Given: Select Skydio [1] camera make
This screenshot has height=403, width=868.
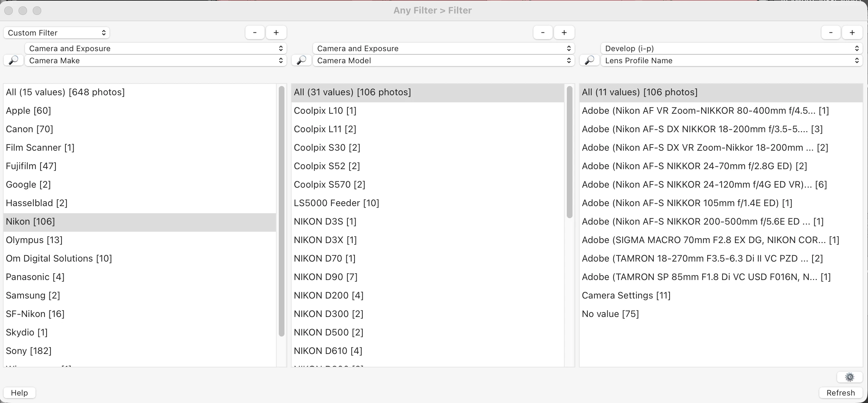Looking at the screenshot, I should point(140,333).
